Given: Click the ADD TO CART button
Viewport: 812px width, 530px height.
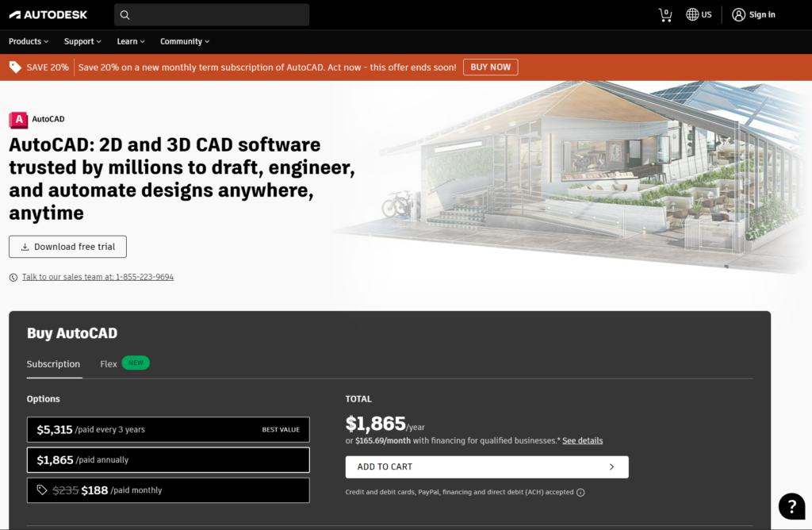Looking at the screenshot, I should (487, 467).
